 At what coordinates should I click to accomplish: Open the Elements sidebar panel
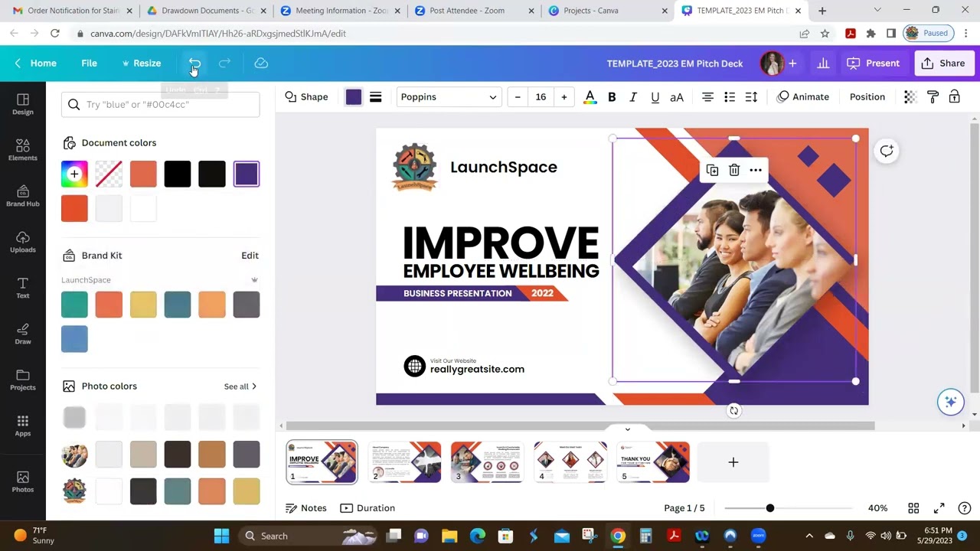(23, 150)
